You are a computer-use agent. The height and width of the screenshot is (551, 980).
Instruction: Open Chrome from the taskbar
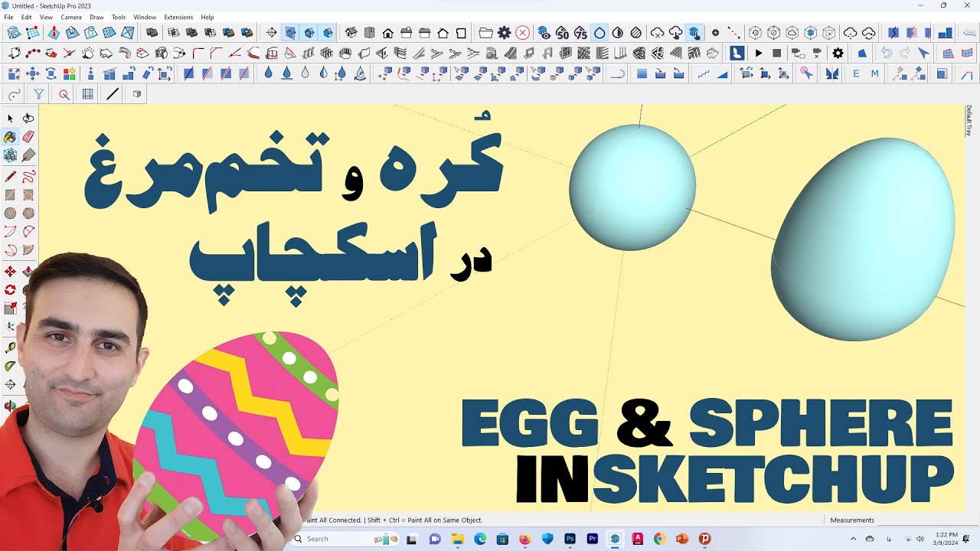(x=659, y=539)
